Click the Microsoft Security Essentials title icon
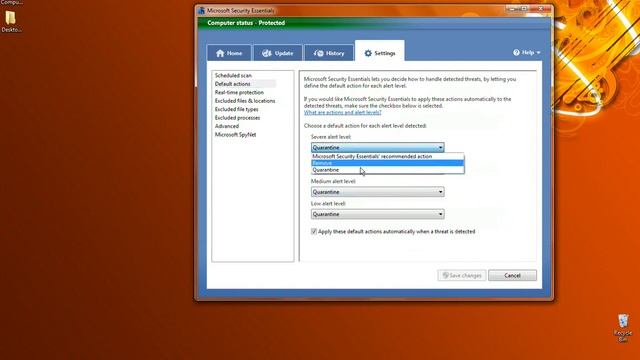 pos(201,11)
